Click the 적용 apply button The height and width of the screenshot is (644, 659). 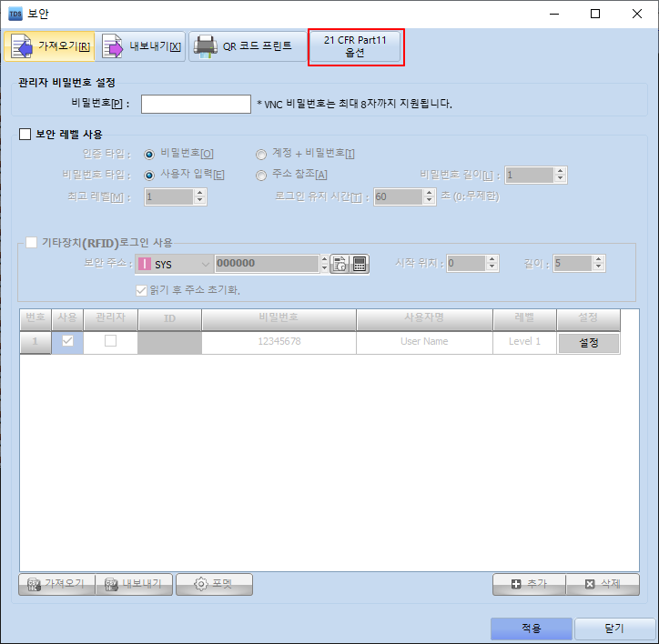click(532, 629)
